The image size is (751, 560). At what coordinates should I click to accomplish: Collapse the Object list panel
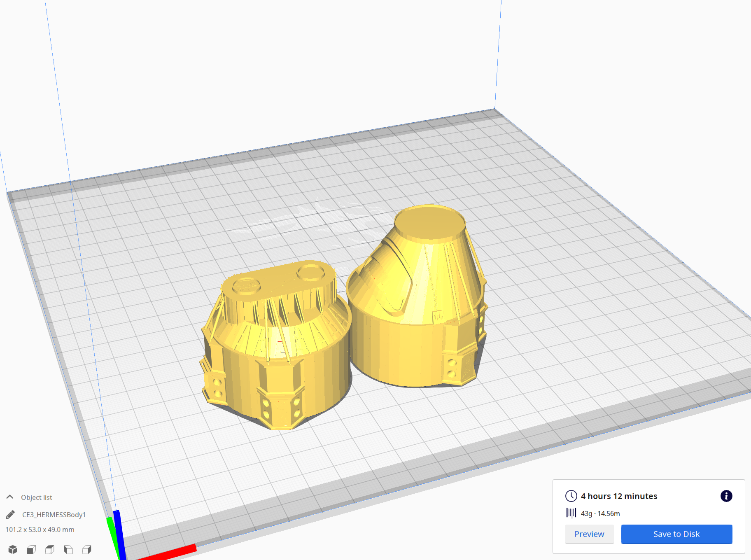point(10,497)
